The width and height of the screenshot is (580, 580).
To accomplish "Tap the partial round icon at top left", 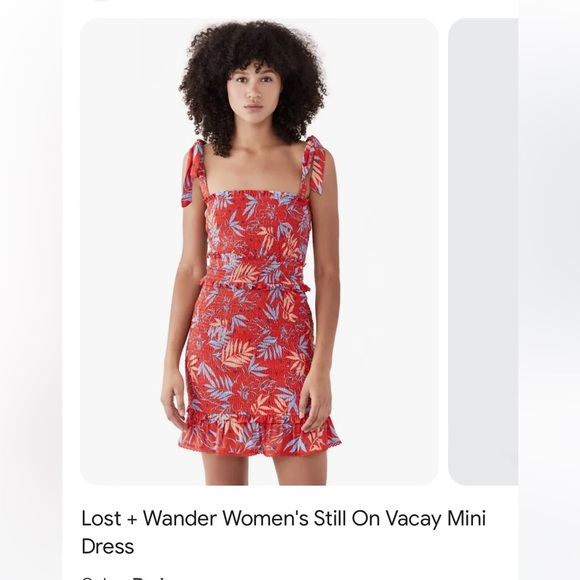I will point(101,1).
